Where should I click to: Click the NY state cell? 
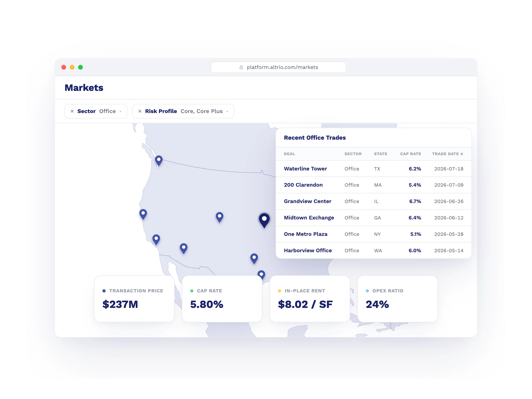click(377, 234)
